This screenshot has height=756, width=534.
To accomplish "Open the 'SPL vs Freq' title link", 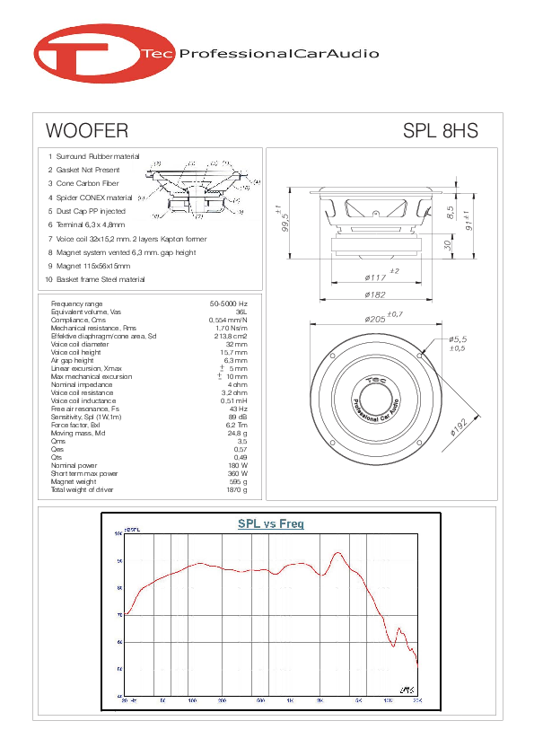I will coord(271,523).
